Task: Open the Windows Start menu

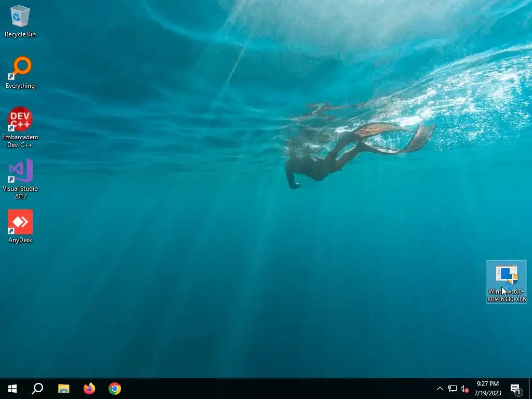Action: (x=12, y=389)
